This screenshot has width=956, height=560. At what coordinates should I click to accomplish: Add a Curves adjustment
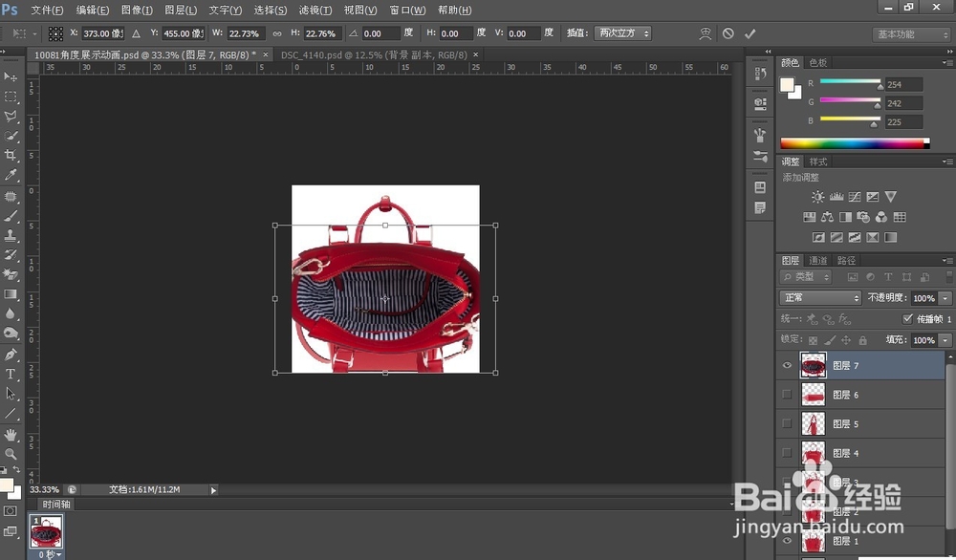point(855,197)
